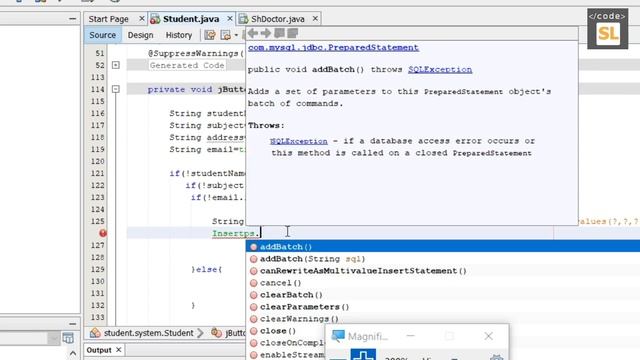
Task: Choose addBatch(String sql) from completion list
Action: click(443, 258)
